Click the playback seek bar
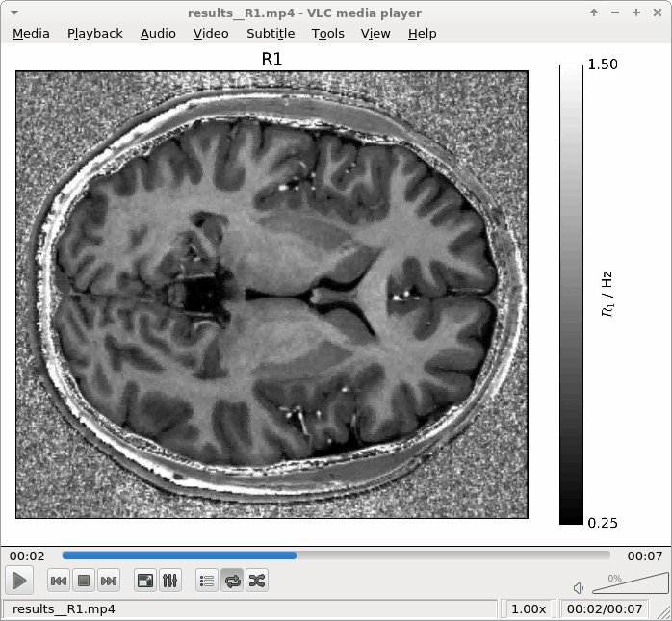 335,556
